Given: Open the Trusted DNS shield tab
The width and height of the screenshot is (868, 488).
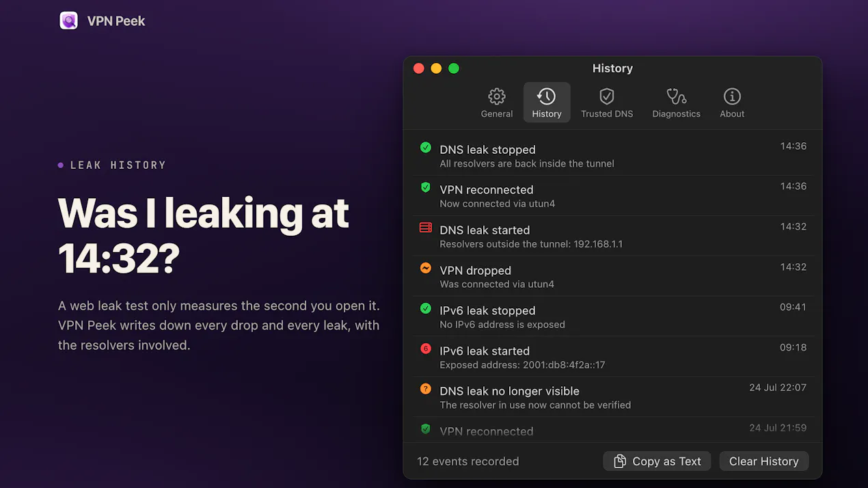Looking at the screenshot, I should pos(607,103).
